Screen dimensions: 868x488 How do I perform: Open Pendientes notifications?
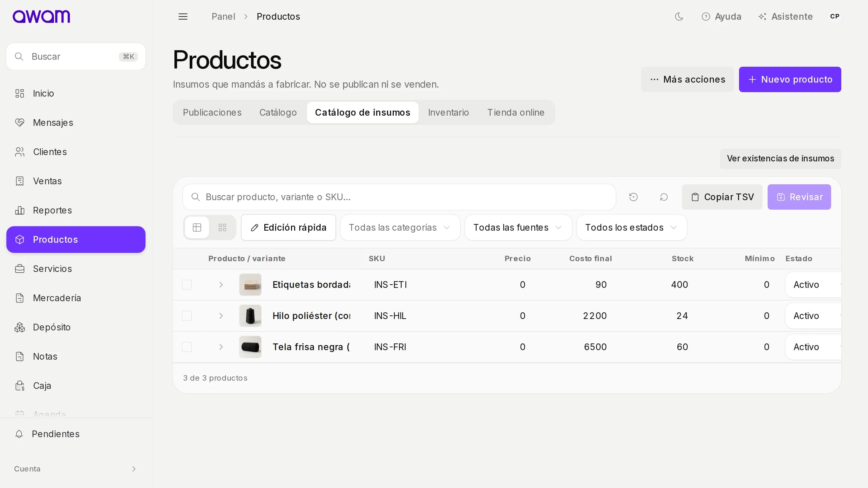pyautogui.click(x=76, y=434)
